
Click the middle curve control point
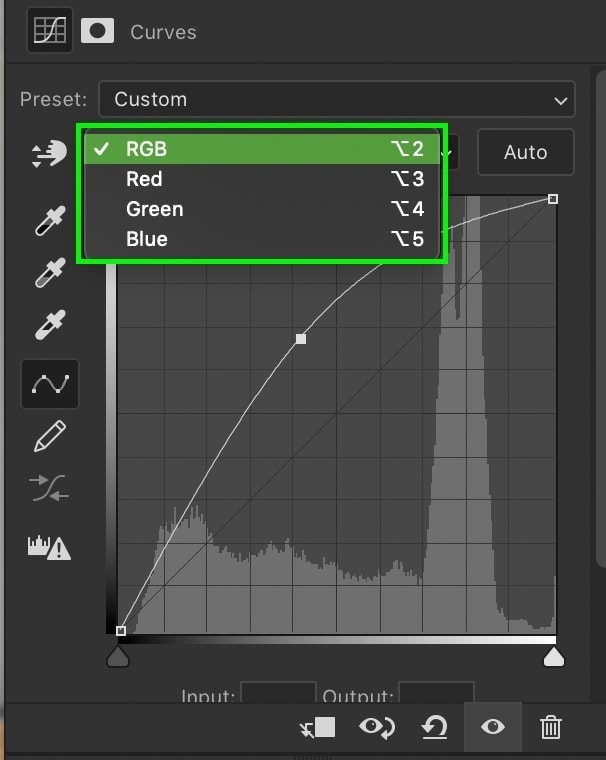click(x=301, y=339)
